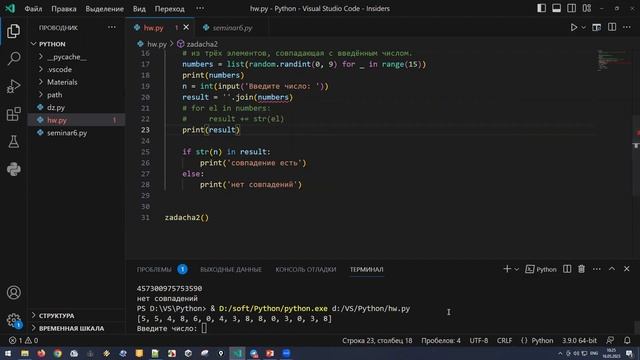Screen dimensions: 640x360
Task: Switch to КОНСОЛЬ ОТЛАДКИ panel tab
Action: tap(306, 269)
